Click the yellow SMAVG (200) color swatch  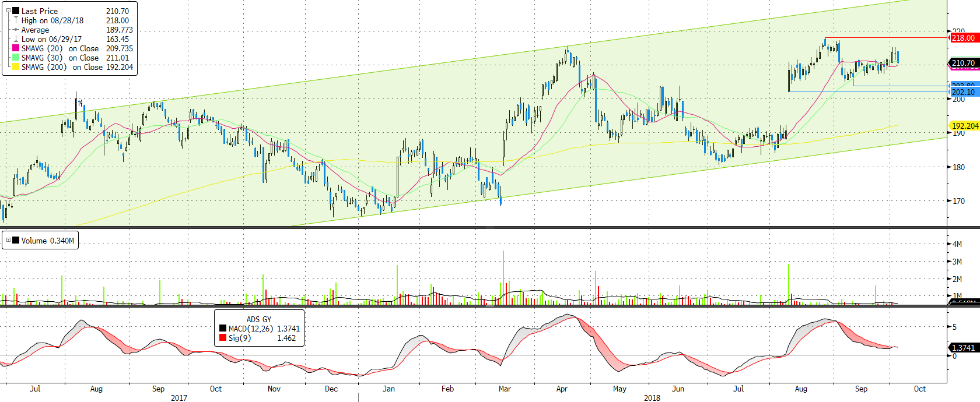16,66
